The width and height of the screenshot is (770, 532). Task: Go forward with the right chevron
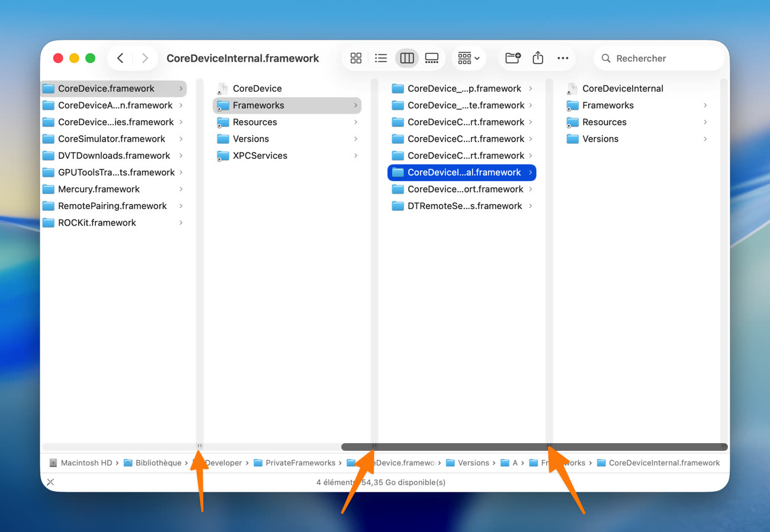click(x=145, y=58)
